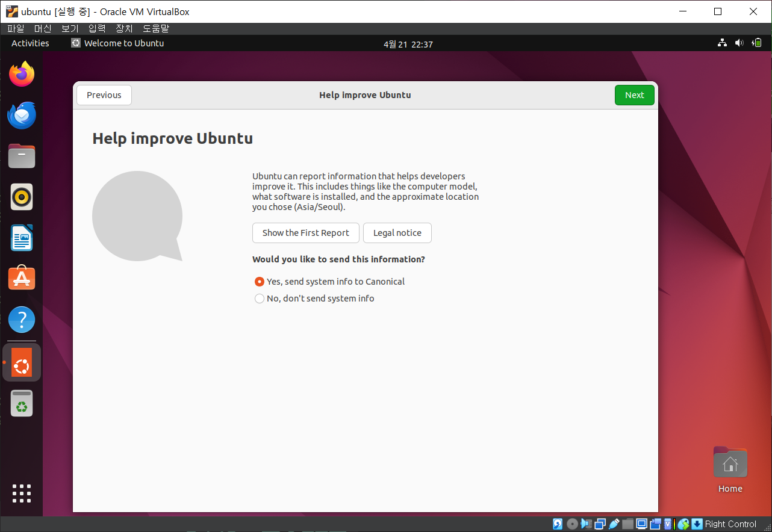772x532 pixels.
Task: Open the Home folder desktop icon
Action: tap(730, 470)
